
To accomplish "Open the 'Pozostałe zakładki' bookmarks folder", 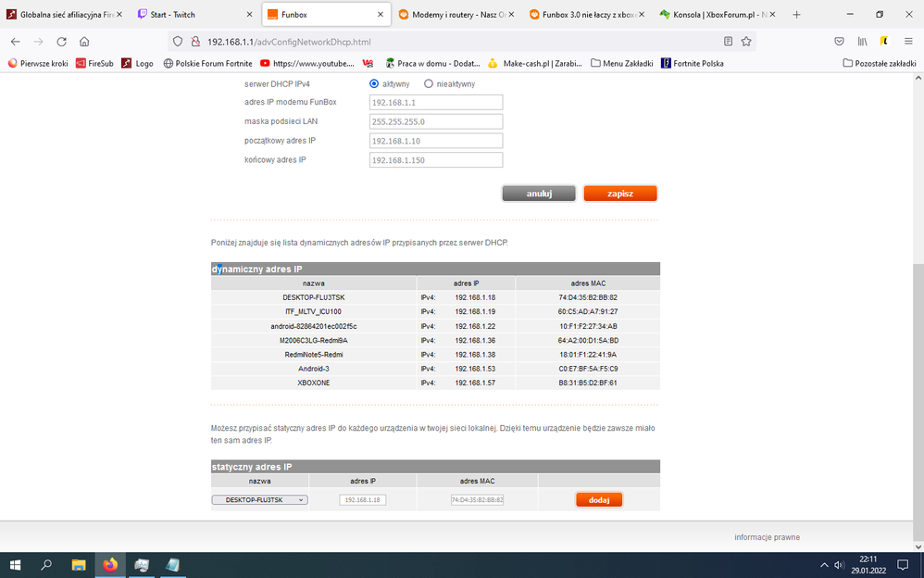I will 879,63.
